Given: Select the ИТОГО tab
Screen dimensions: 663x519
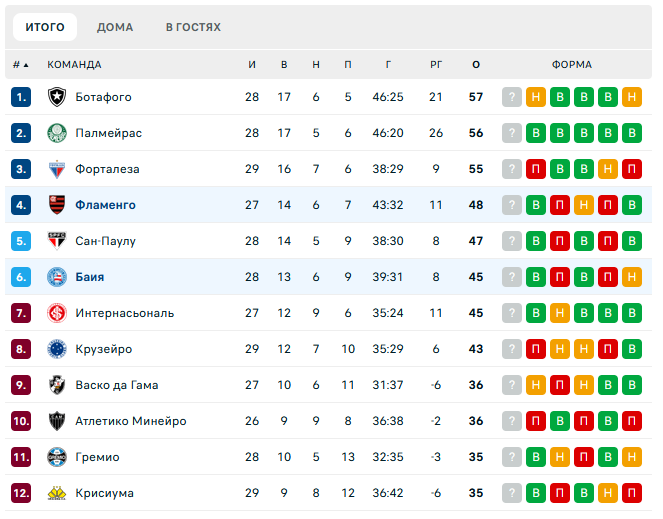Looking at the screenshot, I should tap(45, 27).
